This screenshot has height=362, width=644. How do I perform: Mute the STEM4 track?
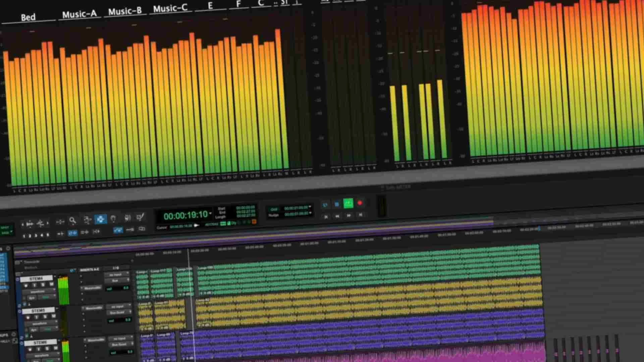tap(51, 284)
